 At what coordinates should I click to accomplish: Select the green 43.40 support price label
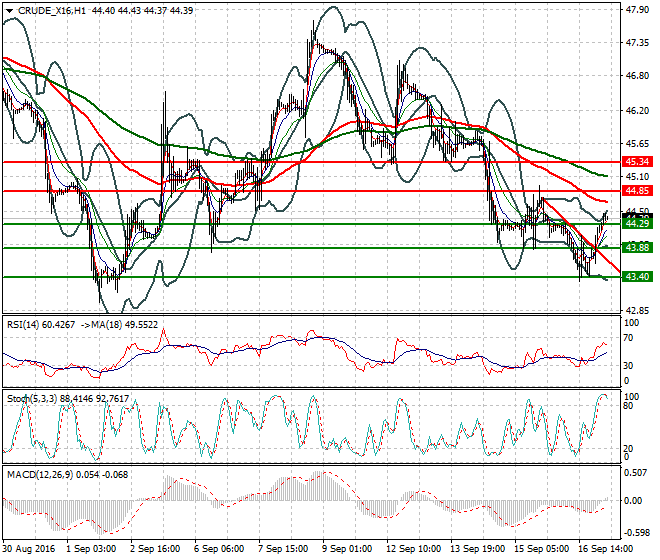637,276
